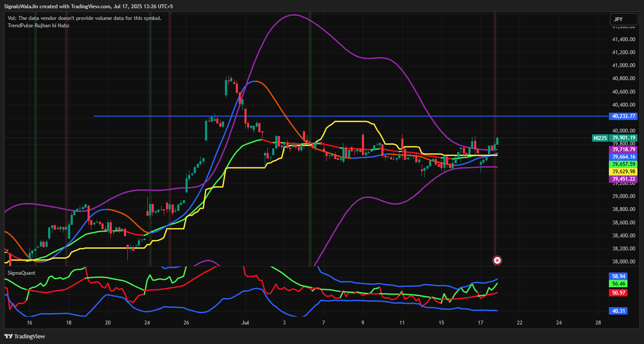Click date 15 on the time axis
The image size is (644, 344).
tap(441, 323)
